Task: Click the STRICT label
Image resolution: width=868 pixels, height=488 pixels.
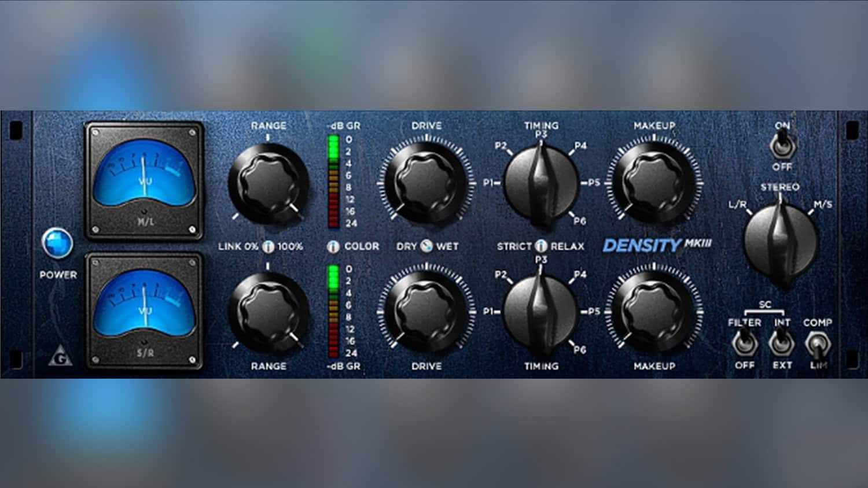Action: point(514,246)
